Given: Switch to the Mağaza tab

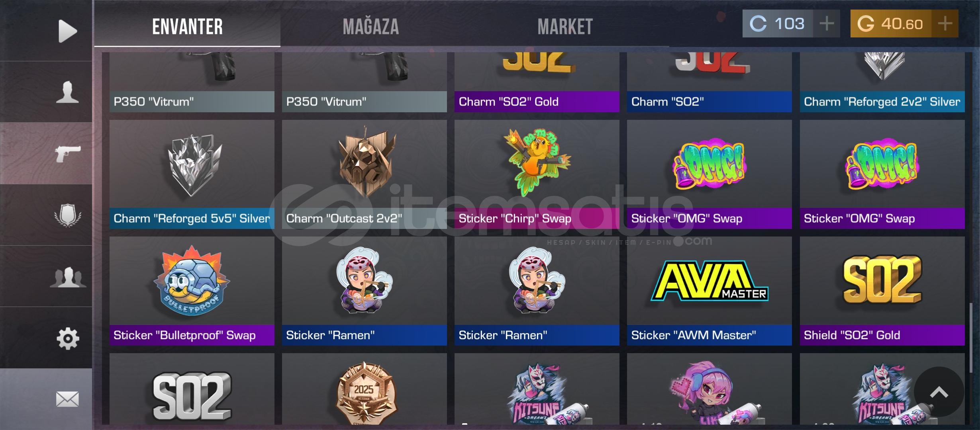Looking at the screenshot, I should pos(370,27).
